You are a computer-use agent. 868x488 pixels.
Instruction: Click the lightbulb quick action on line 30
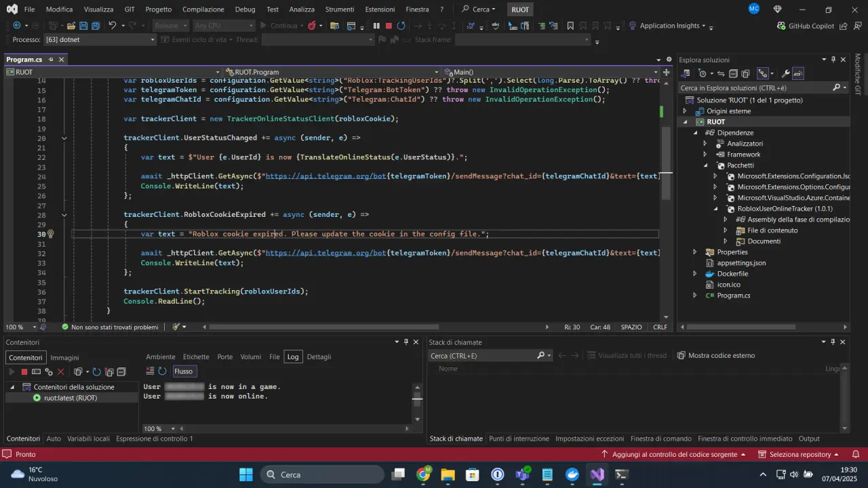tap(50, 234)
